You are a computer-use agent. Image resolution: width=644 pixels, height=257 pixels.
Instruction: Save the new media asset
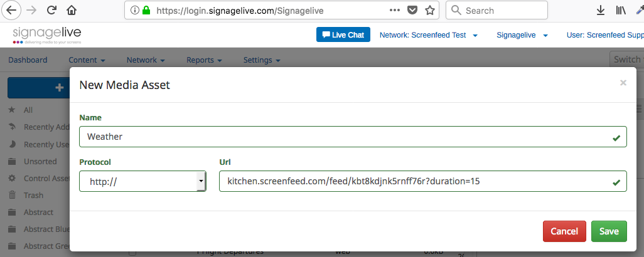coord(609,231)
